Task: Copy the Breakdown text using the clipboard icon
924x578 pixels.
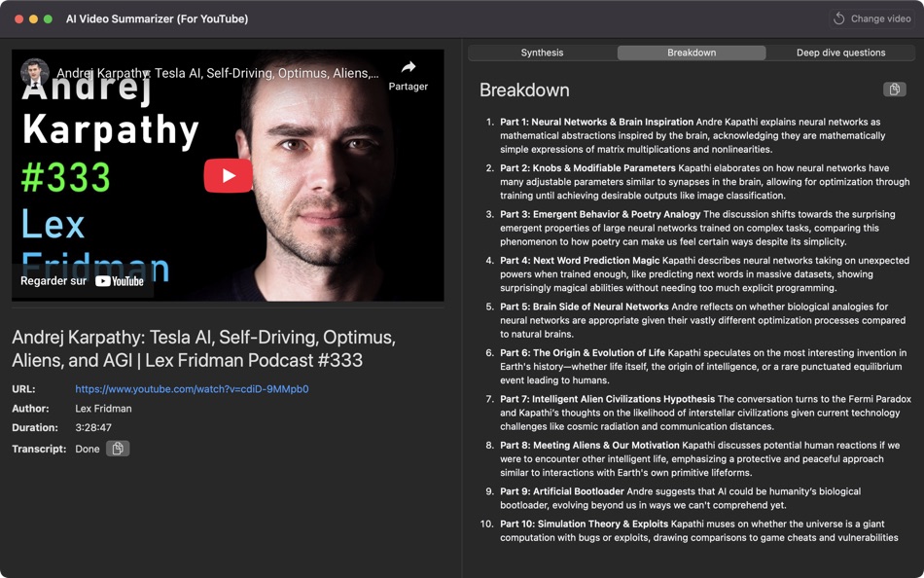Action: coord(894,90)
